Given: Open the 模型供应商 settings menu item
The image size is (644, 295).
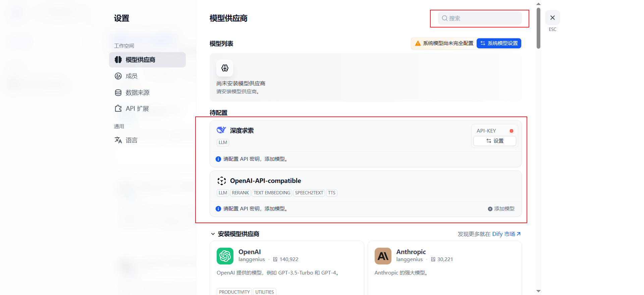Looking at the screenshot, I should (147, 60).
